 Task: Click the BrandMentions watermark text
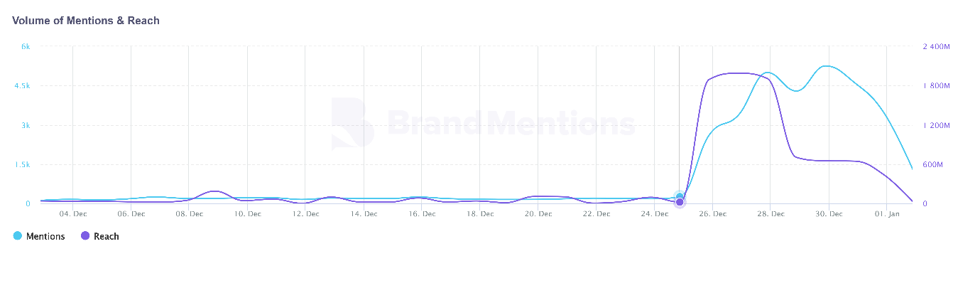pos(511,124)
